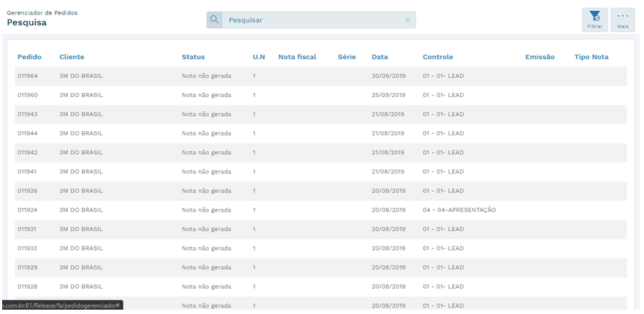Sort by Pedido column header

point(29,57)
